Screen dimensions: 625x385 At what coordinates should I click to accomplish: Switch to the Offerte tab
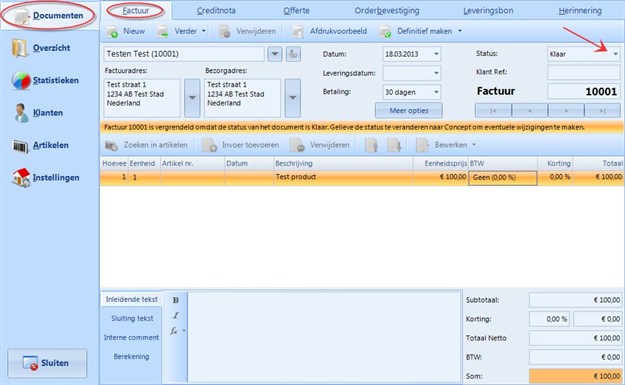point(296,11)
